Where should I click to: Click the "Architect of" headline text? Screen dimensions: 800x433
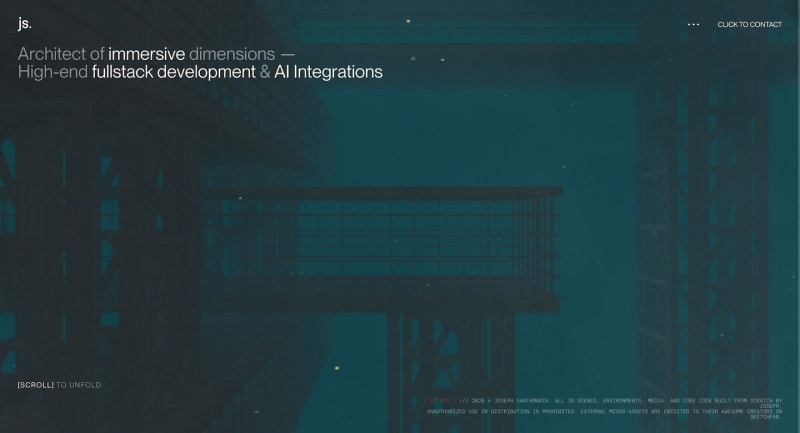pos(61,54)
